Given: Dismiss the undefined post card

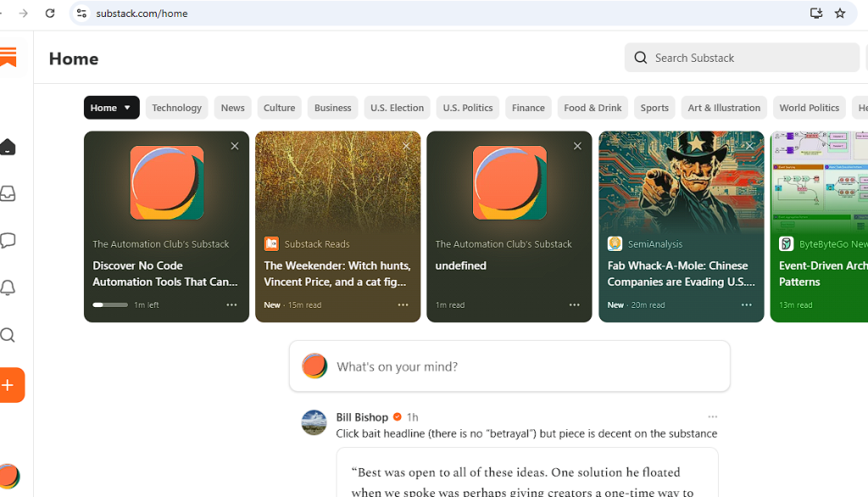Looking at the screenshot, I should click(577, 146).
